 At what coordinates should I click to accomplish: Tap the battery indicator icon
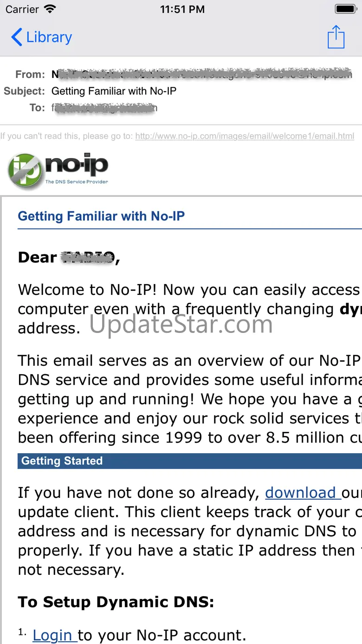tap(346, 9)
